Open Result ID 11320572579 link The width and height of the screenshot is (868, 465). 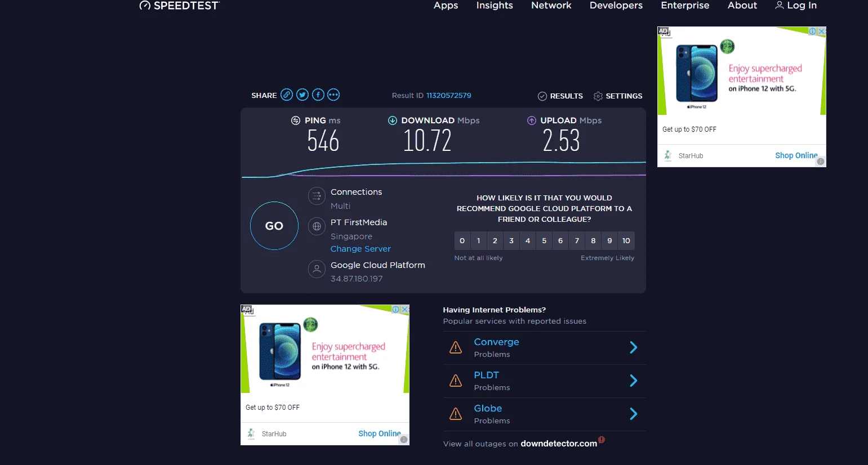449,96
